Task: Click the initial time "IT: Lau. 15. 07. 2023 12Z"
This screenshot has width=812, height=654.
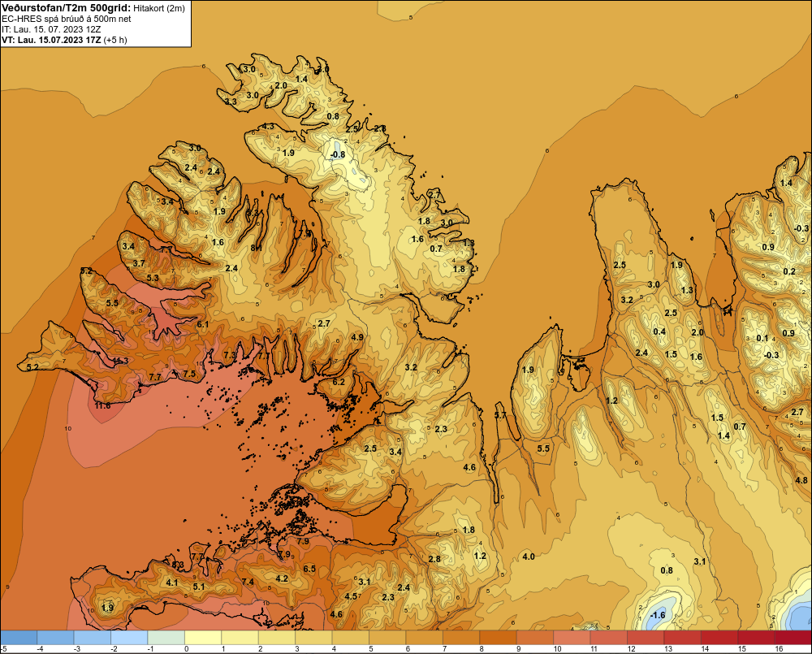Action: pos(51,29)
